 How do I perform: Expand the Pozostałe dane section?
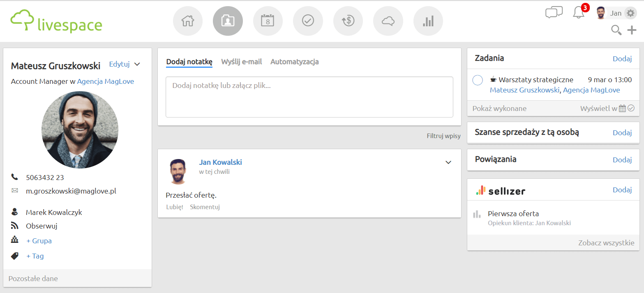coord(33,279)
